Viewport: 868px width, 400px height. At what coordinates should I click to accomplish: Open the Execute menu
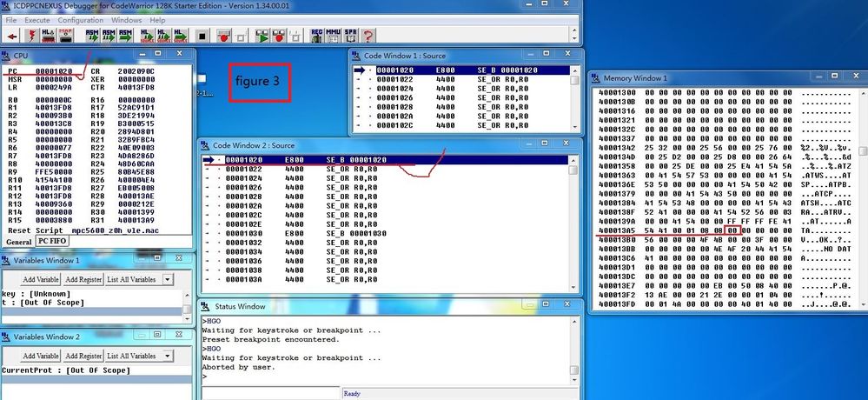click(37, 20)
